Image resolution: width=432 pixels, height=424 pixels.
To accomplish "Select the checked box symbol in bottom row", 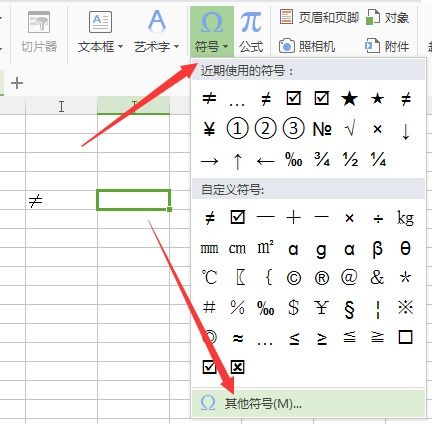I will click(x=209, y=367).
